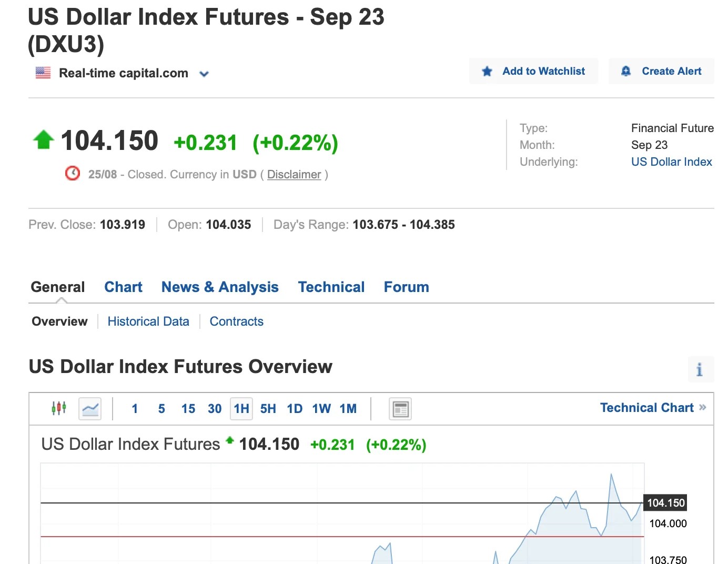728x564 pixels.
Task: Click the US Dollar Index underlying link
Action: 672,162
